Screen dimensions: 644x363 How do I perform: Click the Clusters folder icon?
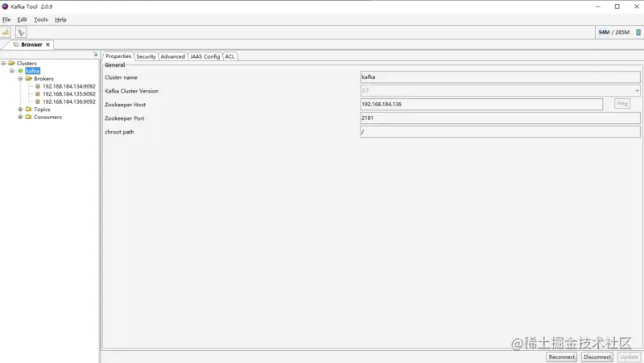click(x=11, y=64)
